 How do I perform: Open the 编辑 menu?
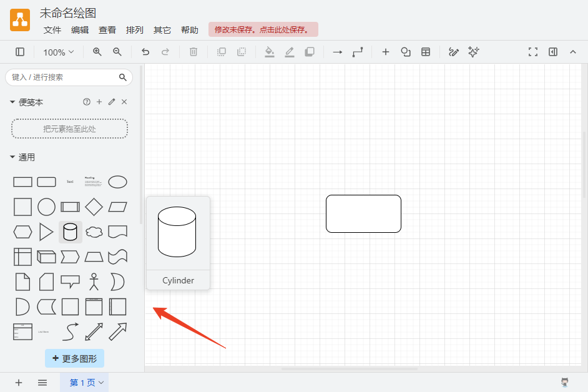tap(80, 30)
